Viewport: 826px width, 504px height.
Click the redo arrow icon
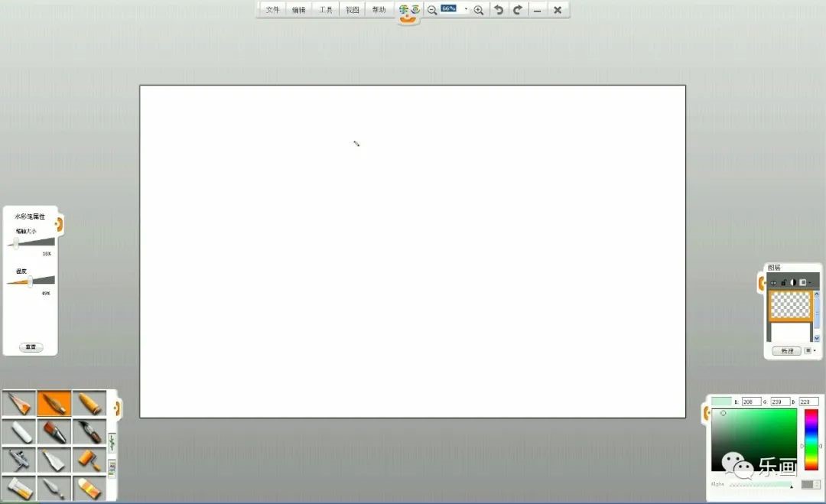tap(518, 10)
